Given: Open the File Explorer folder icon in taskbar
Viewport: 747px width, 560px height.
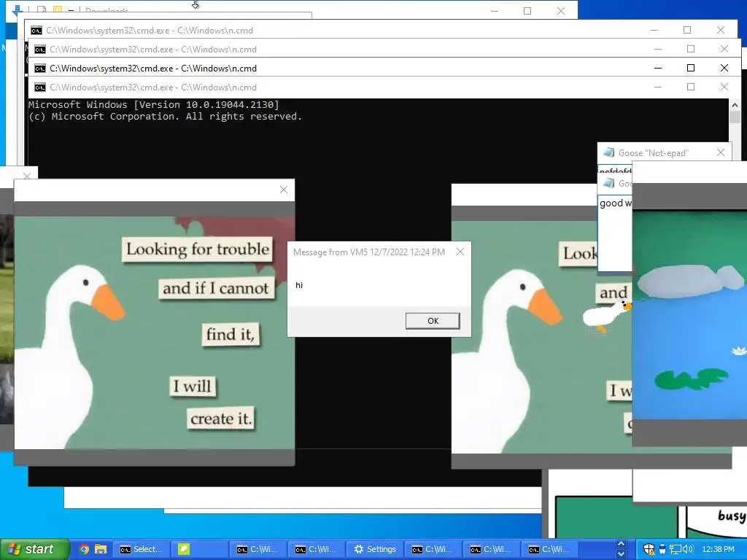Looking at the screenshot, I should (x=101, y=549).
